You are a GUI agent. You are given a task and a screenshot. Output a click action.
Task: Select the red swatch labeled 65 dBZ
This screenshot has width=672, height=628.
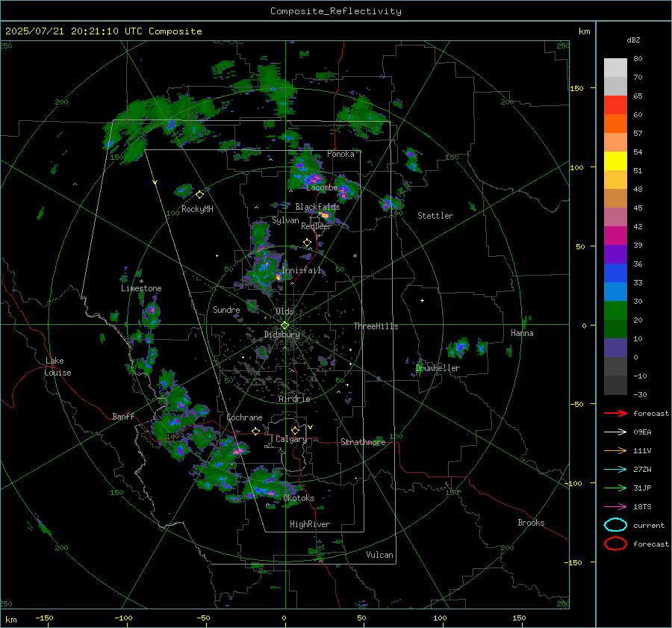coord(615,105)
